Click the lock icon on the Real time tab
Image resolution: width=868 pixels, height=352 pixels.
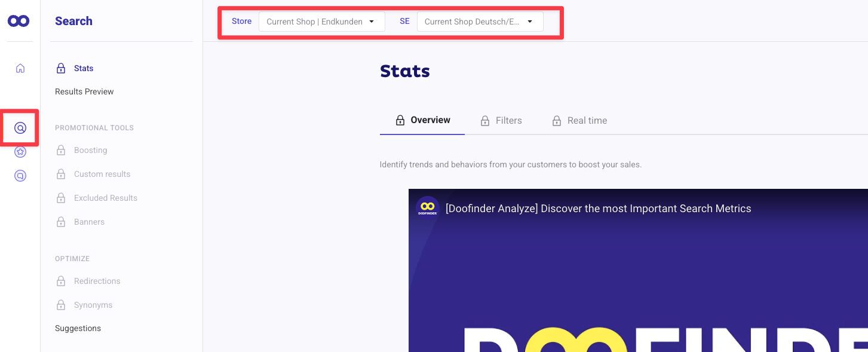click(x=557, y=120)
